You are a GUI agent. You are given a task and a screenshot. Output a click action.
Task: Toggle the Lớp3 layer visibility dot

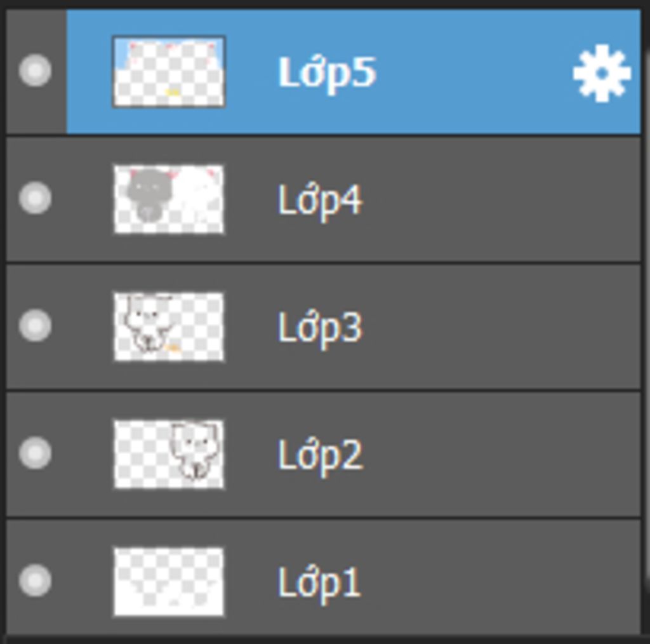tap(36, 326)
